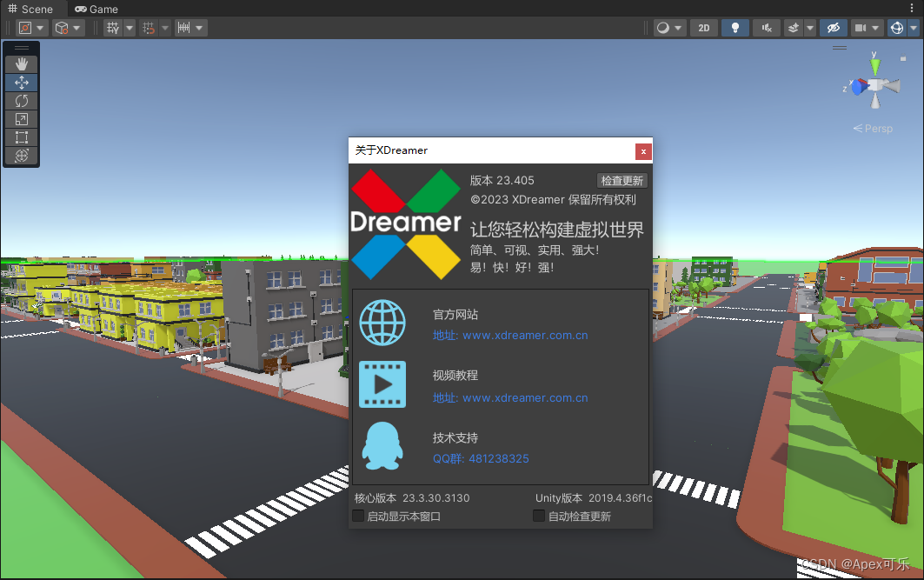
Task: Open the draw mode shading sphere dropdown
Action: tap(670, 28)
